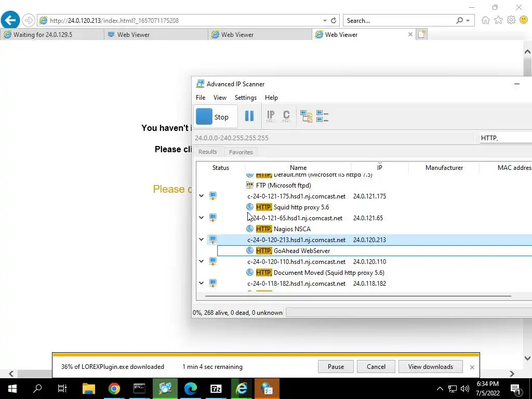Click the Collapse all toolbar icon
Image resolution: width=532 pixels, height=399 pixels.
[322, 116]
